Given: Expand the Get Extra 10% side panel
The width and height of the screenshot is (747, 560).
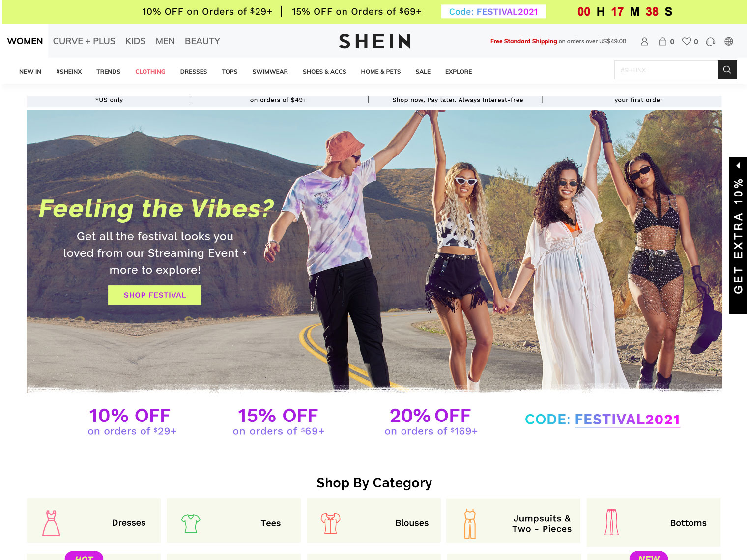Looking at the screenshot, I should (x=738, y=235).
